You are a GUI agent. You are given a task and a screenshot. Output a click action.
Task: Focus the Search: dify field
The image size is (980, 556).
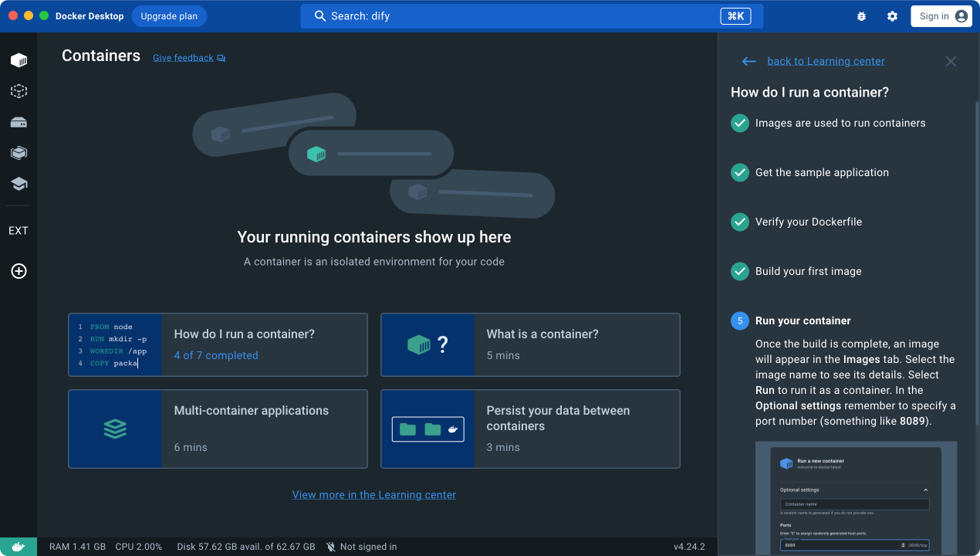tap(532, 16)
